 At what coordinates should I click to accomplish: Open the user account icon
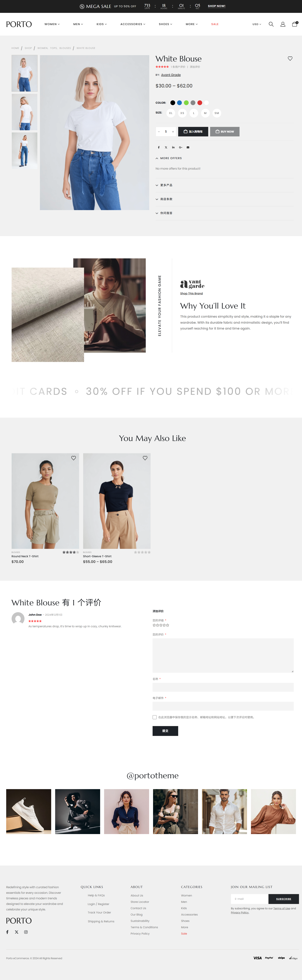pos(283,24)
